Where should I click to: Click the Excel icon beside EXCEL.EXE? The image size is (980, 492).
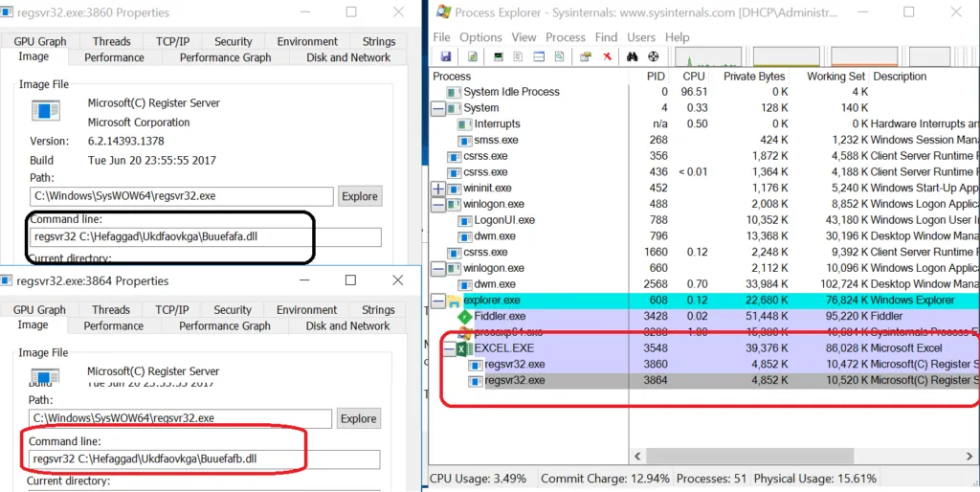click(x=465, y=348)
